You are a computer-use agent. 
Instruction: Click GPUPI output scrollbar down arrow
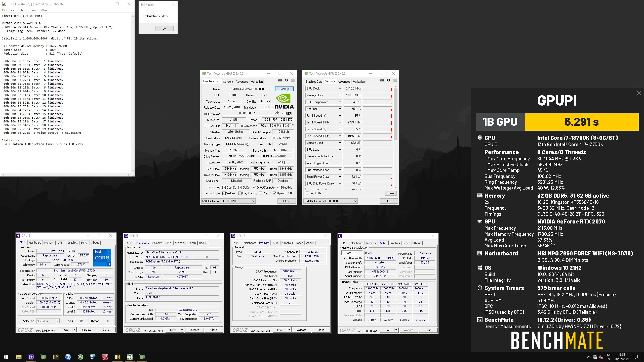point(133,171)
